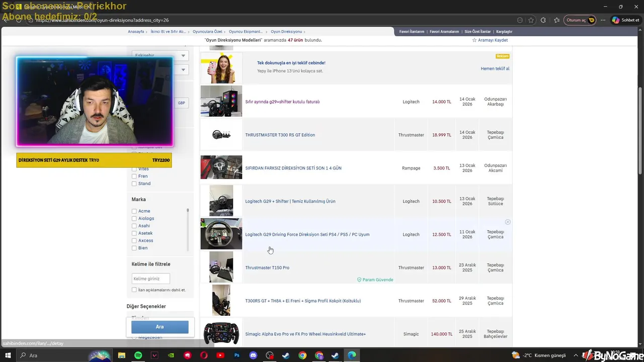Open Oyunculara Özel breadcrumb
644x362 pixels.
(207, 32)
